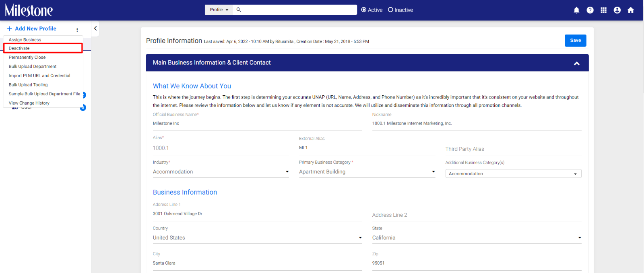
Task: Click the Milestone logo
Action: [29, 10]
